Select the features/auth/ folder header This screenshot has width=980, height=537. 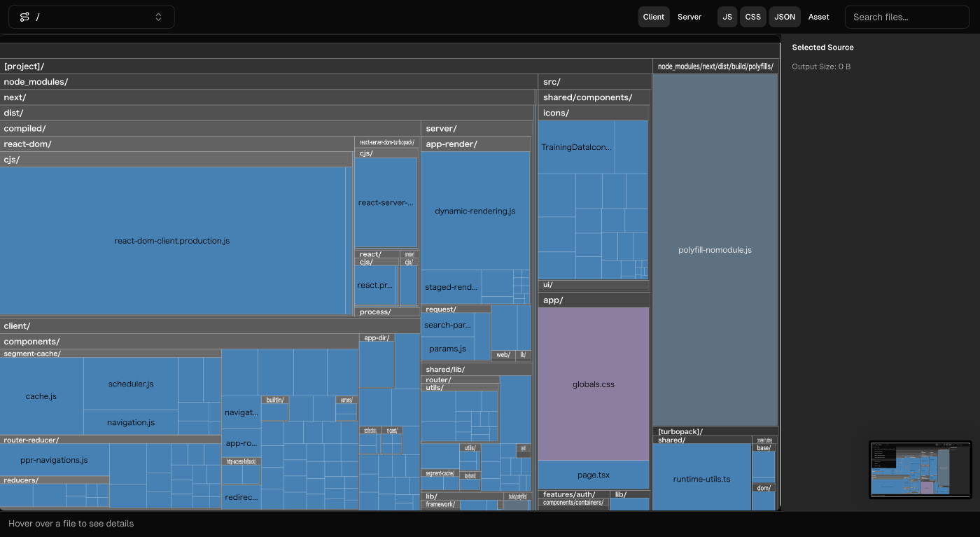pos(574,494)
